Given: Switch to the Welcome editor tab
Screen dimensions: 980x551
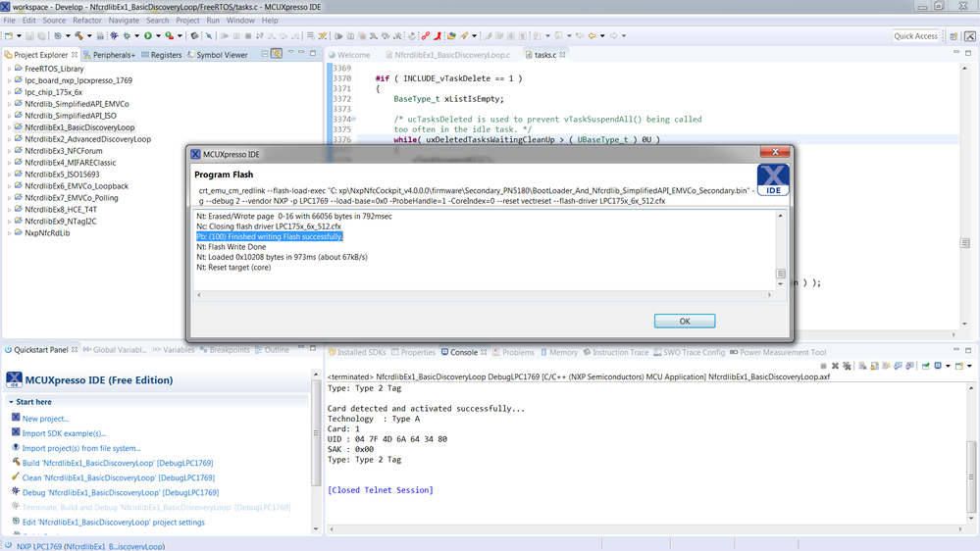Looking at the screenshot, I should point(349,55).
